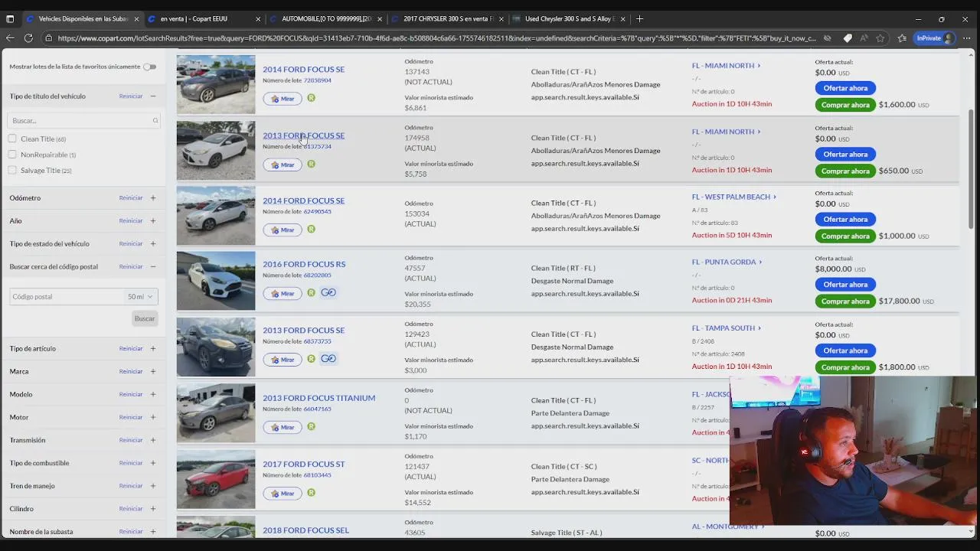Expand the Transmisión filter
The width and height of the screenshot is (980, 551).
tap(153, 440)
